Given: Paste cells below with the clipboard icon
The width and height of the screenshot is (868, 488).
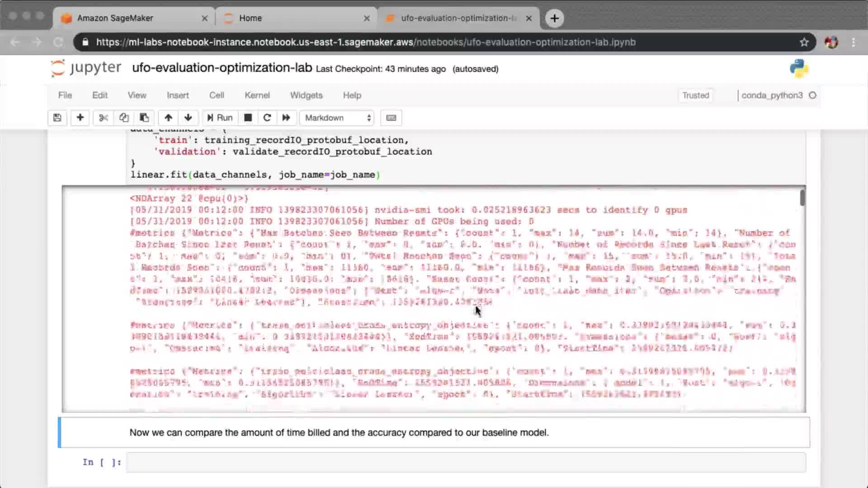Looking at the screenshot, I should pyautogui.click(x=144, y=118).
